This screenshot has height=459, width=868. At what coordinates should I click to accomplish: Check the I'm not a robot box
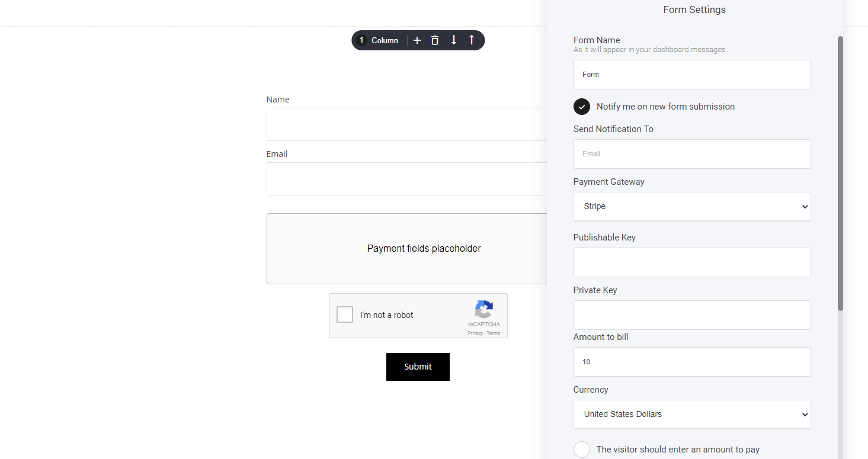(x=345, y=314)
